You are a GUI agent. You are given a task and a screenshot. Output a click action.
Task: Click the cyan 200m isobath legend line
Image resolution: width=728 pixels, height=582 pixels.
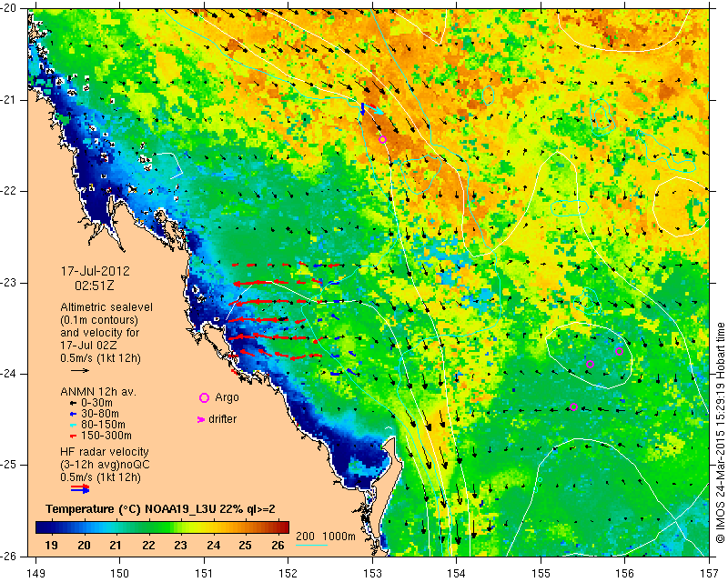pyautogui.click(x=311, y=545)
